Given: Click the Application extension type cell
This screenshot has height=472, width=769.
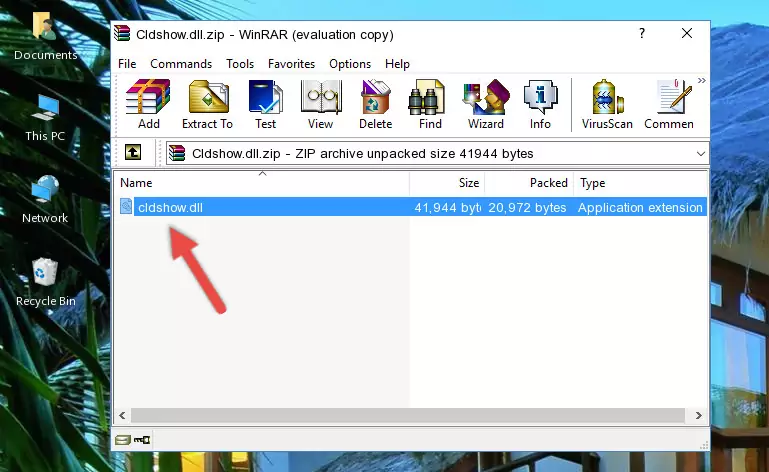Looking at the screenshot, I should tap(640, 208).
